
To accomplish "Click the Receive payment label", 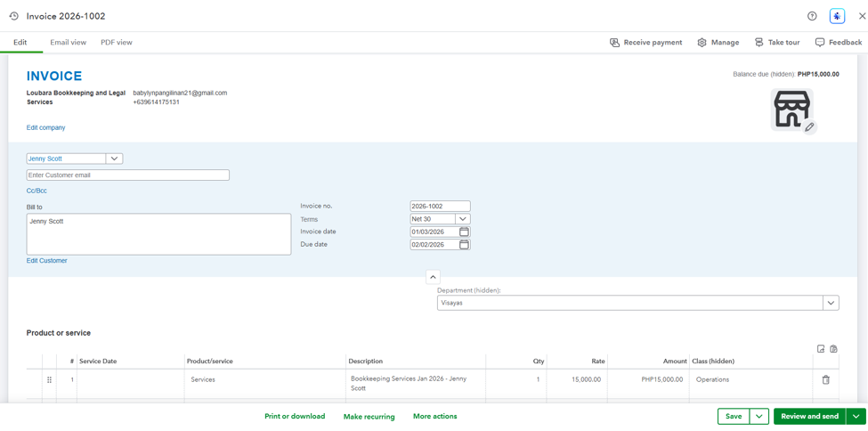I will (x=653, y=42).
